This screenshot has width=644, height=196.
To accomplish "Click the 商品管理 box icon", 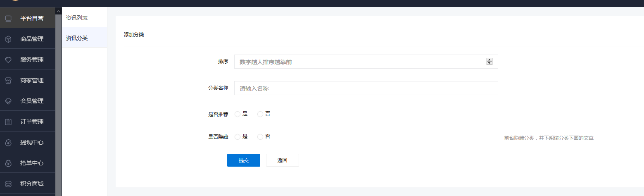I will click(x=8, y=39).
